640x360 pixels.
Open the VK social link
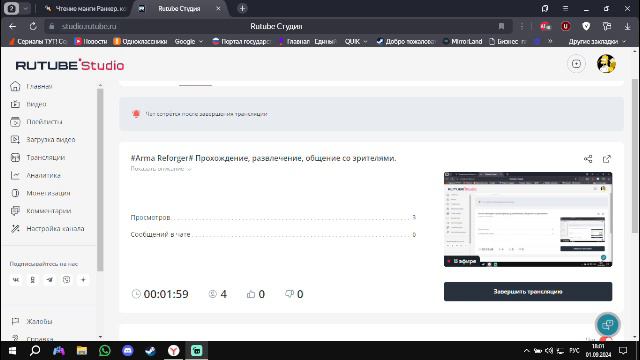click(16, 280)
